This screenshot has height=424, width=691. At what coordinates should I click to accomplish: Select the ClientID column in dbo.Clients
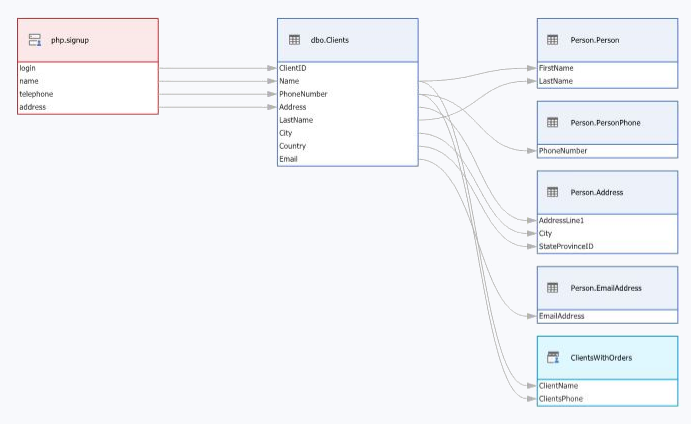294,68
